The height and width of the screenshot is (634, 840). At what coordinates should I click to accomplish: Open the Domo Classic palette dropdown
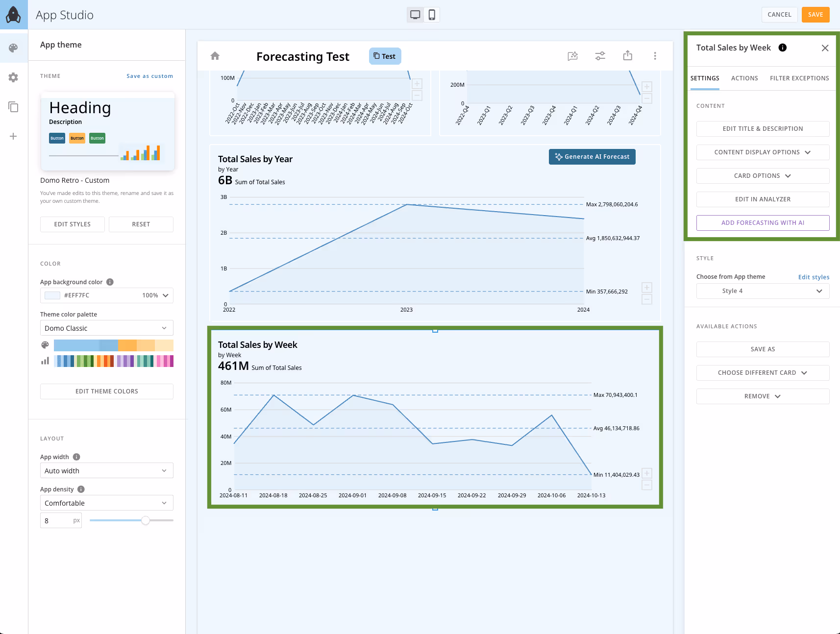[x=107, y=328]
